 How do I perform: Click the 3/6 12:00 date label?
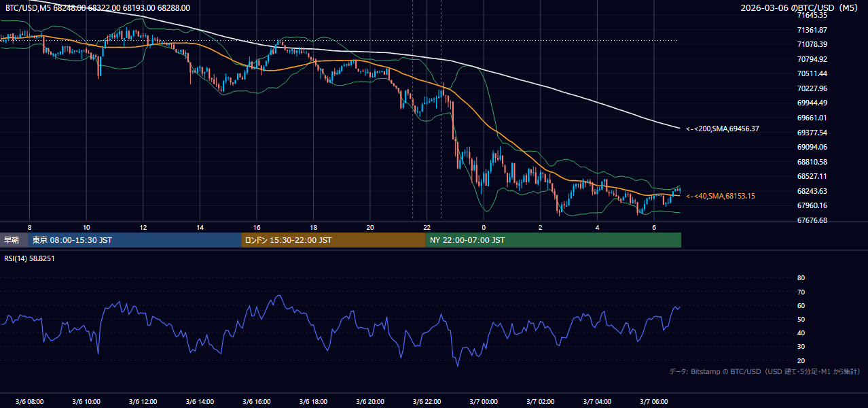click(143, 401)
